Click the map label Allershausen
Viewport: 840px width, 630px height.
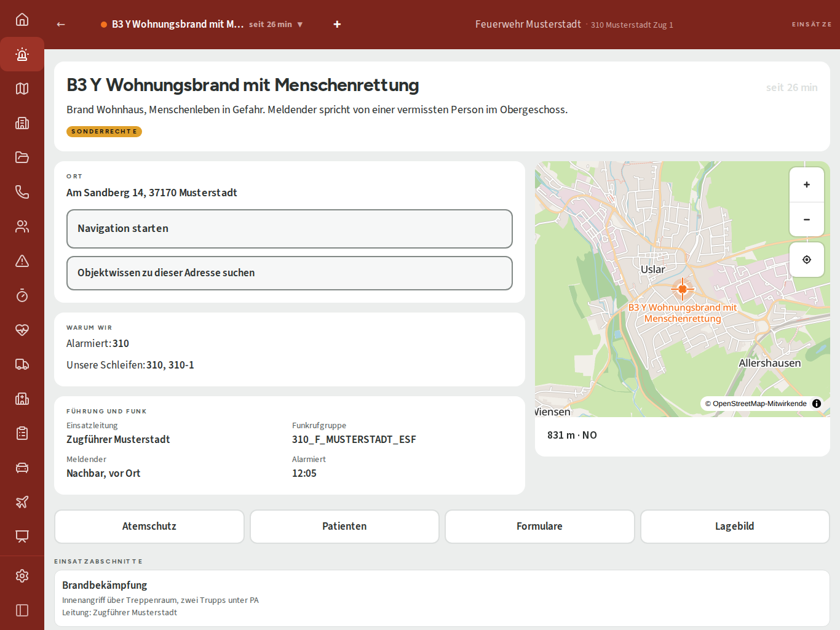pos(770,363)
